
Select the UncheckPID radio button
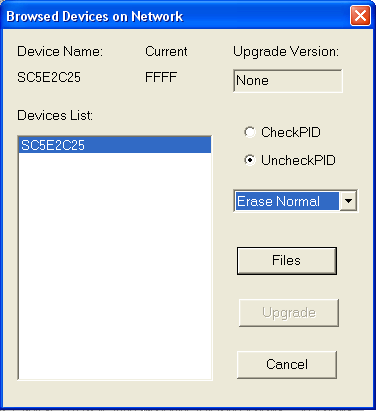(x=249, y=160)
